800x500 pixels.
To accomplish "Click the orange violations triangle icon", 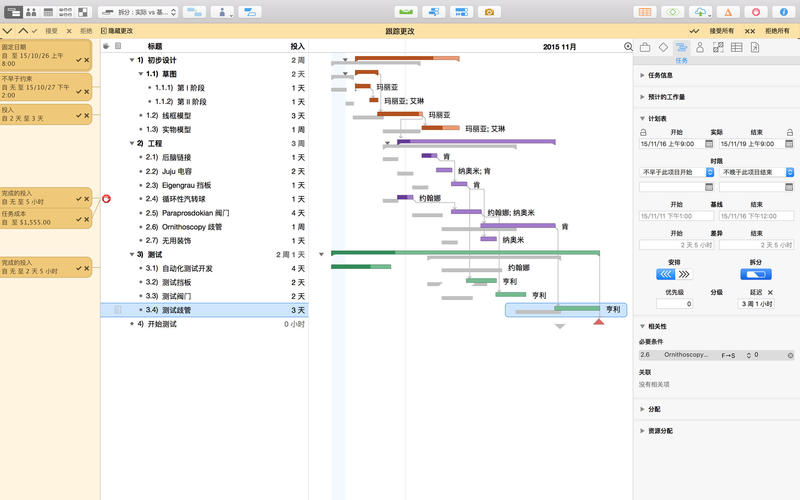I will (x=728, y=12).
